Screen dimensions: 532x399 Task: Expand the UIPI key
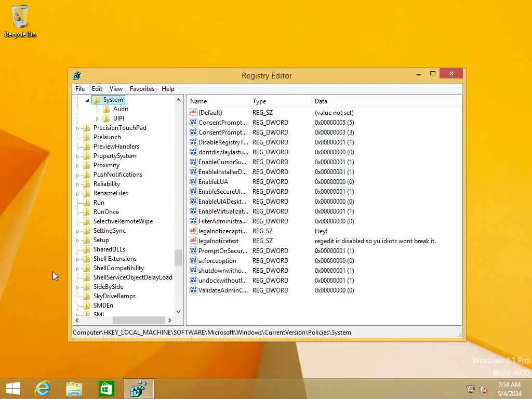pyautogui.click(x=97, y=119)
